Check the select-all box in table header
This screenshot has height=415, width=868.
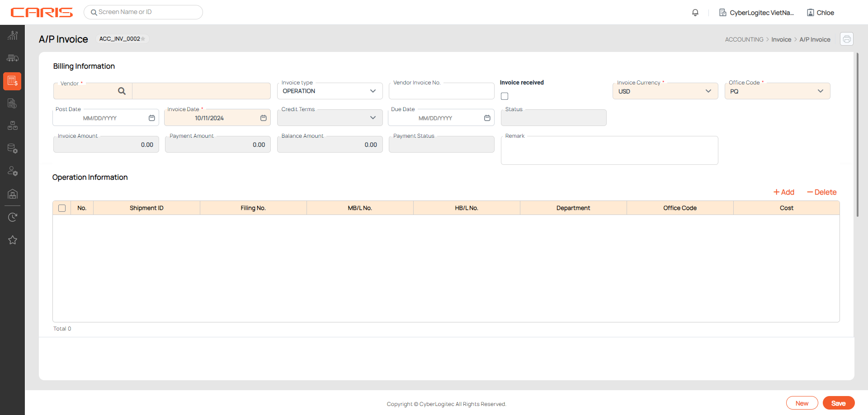62,208
